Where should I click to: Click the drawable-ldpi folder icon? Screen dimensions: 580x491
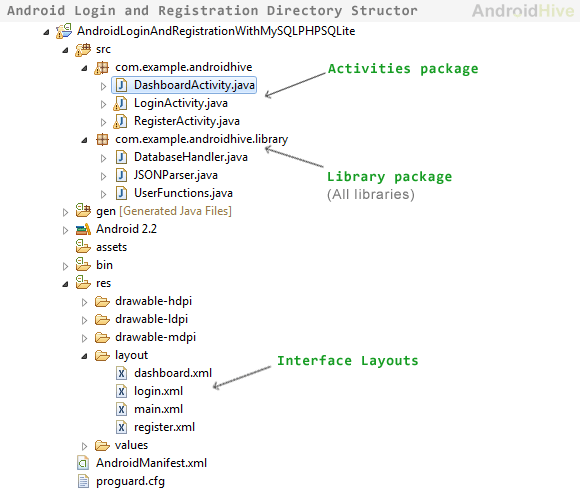point(102,319)
